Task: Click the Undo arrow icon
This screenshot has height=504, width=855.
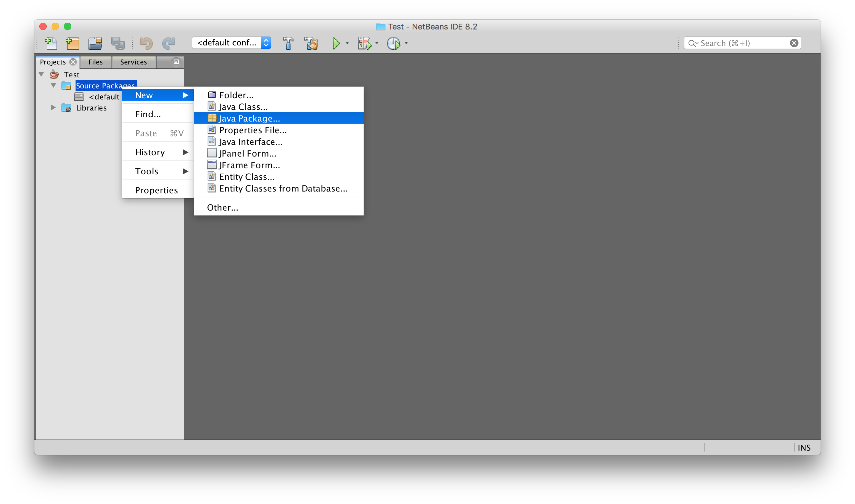Action: pos(146,43)
